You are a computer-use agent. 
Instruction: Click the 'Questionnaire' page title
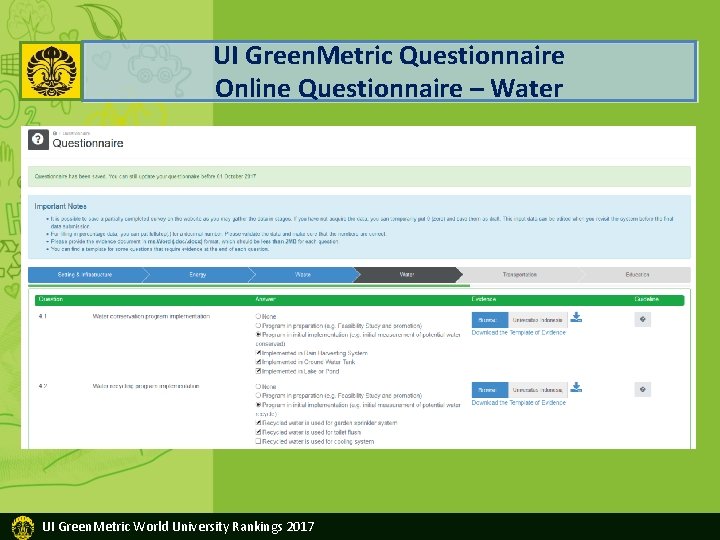click(88, 143)
